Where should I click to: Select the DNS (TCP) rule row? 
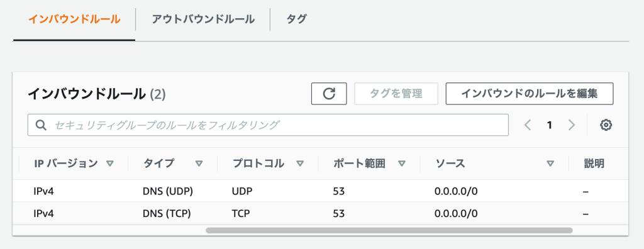pyautogui.click(x=320, y=213)
